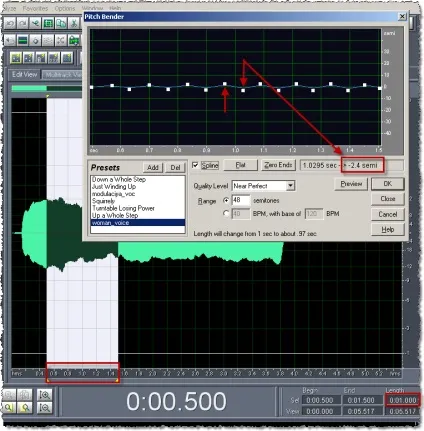
Task: Toggle the Spline checkbox
Action: point(195,165)
